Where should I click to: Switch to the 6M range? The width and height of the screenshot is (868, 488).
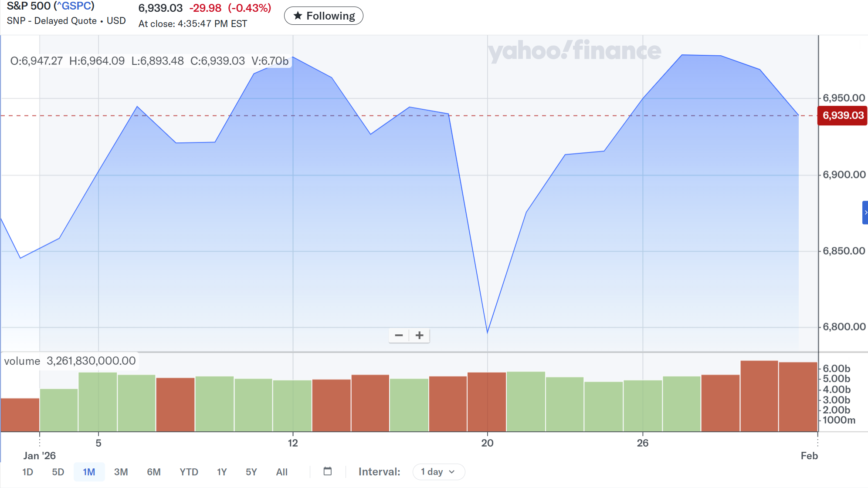(x=154, y=472)
